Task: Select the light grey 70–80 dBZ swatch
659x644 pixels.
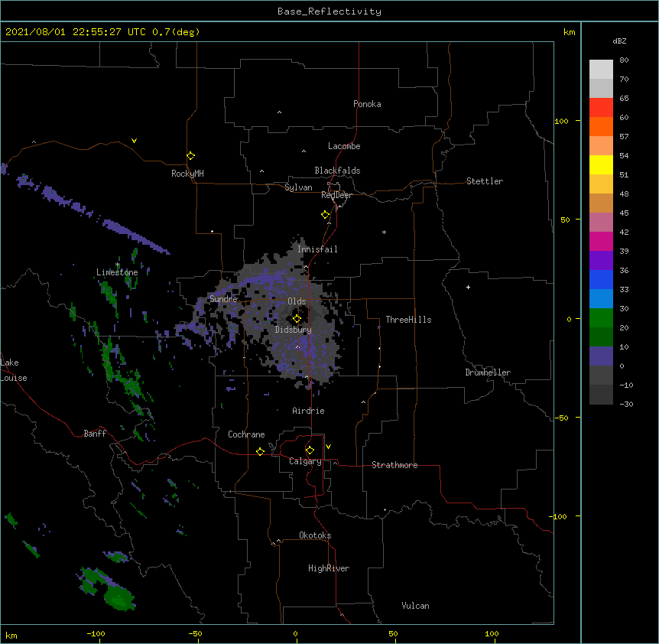Action: pos(601,70)
